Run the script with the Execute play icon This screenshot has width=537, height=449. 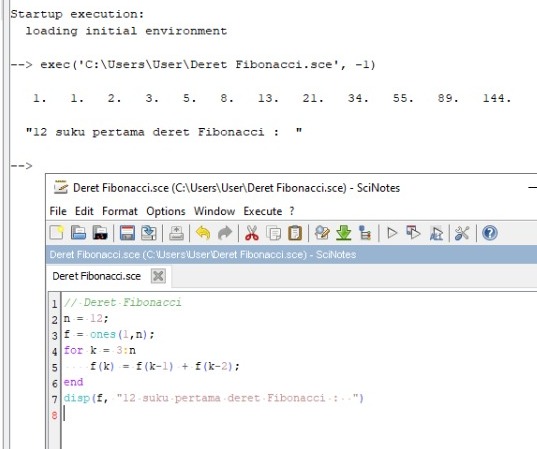(x=392, y=233)
